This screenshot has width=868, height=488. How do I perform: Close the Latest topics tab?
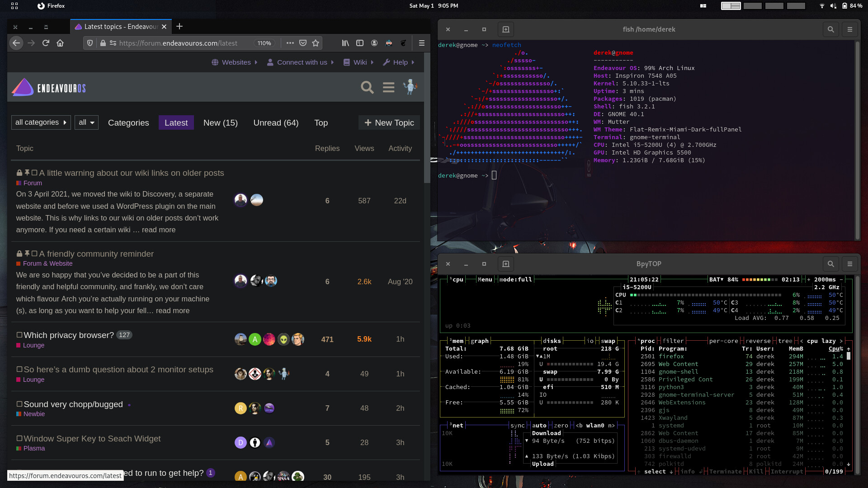pyautogui.click(x=164, y=27)
